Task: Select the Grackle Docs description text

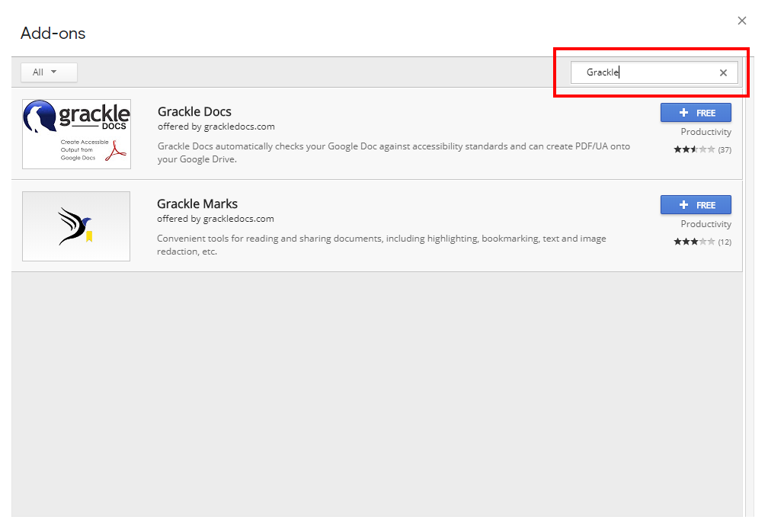Action: [394, 153]
